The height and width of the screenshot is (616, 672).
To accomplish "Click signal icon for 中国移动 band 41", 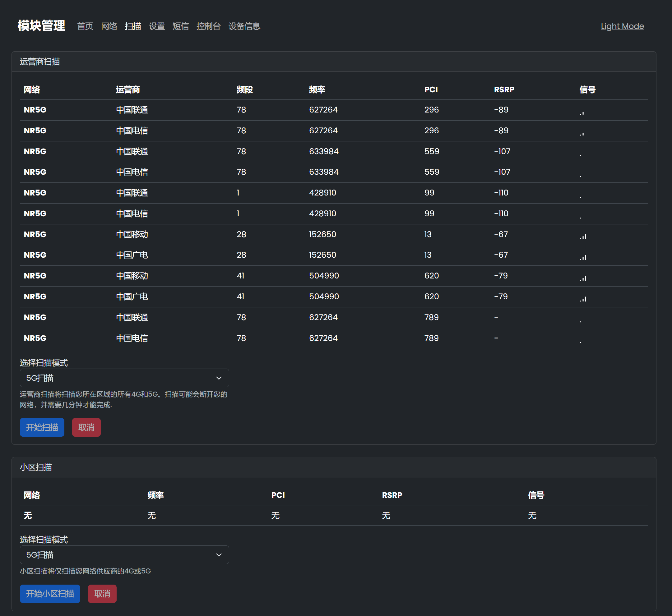I will pyautogui.click(x=583, y=278).
